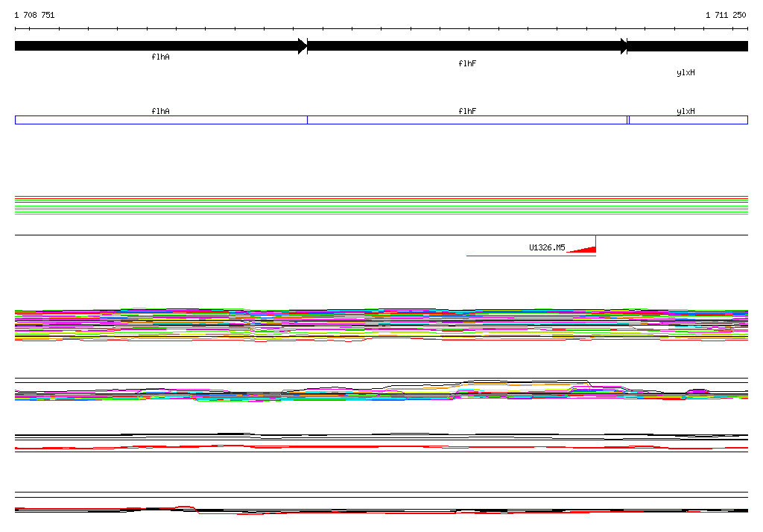Click the start coordinate 1 708 751
This screenshot has height=532, width=763.
pos(34,15)
